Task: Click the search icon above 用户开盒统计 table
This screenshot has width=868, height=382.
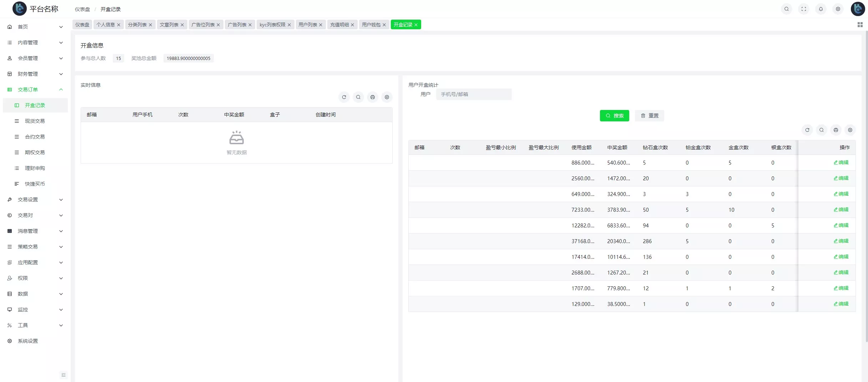Action: point(821,130)
